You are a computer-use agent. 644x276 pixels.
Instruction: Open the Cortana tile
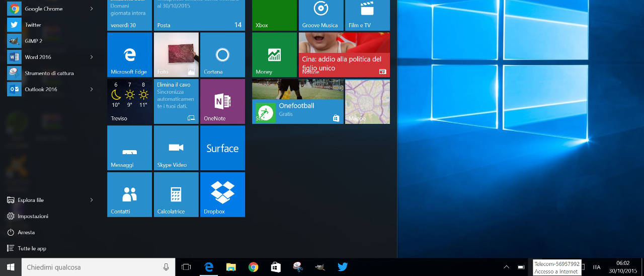pos(222,55)
